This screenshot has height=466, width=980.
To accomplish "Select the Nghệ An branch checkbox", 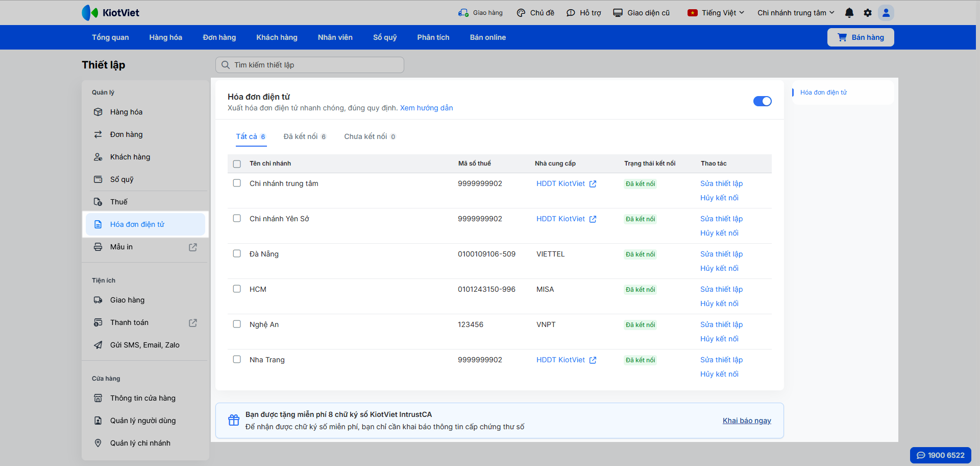I will (x=237, y=324).
